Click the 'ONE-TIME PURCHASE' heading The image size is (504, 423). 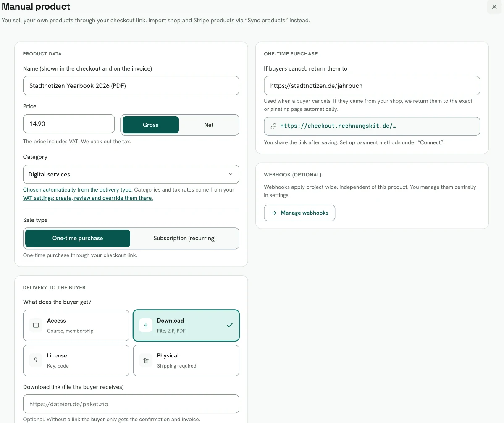click(x=291, y=54)
